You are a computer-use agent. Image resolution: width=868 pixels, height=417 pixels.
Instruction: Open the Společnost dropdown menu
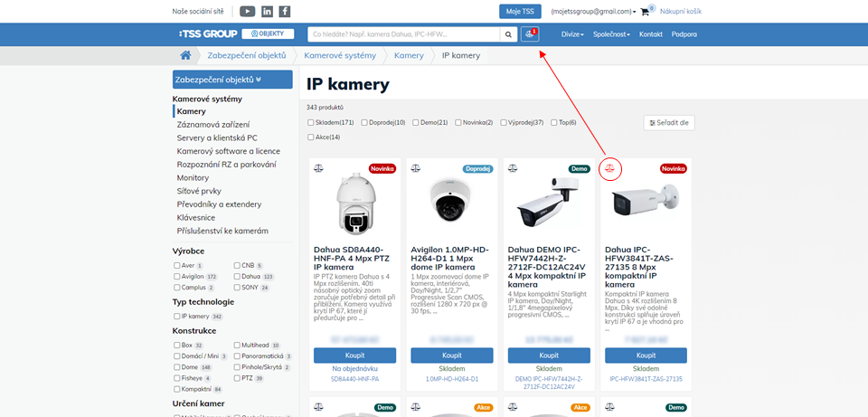pos(612,34)
